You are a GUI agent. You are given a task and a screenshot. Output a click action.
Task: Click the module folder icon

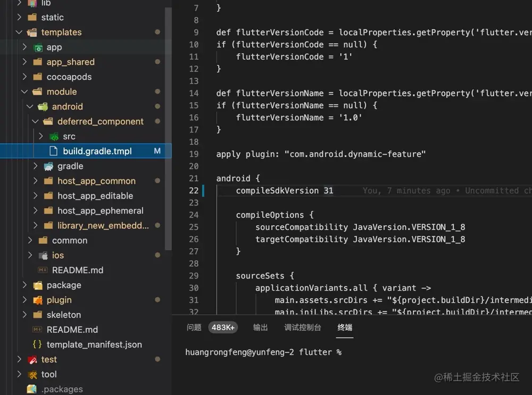(37, 92)
